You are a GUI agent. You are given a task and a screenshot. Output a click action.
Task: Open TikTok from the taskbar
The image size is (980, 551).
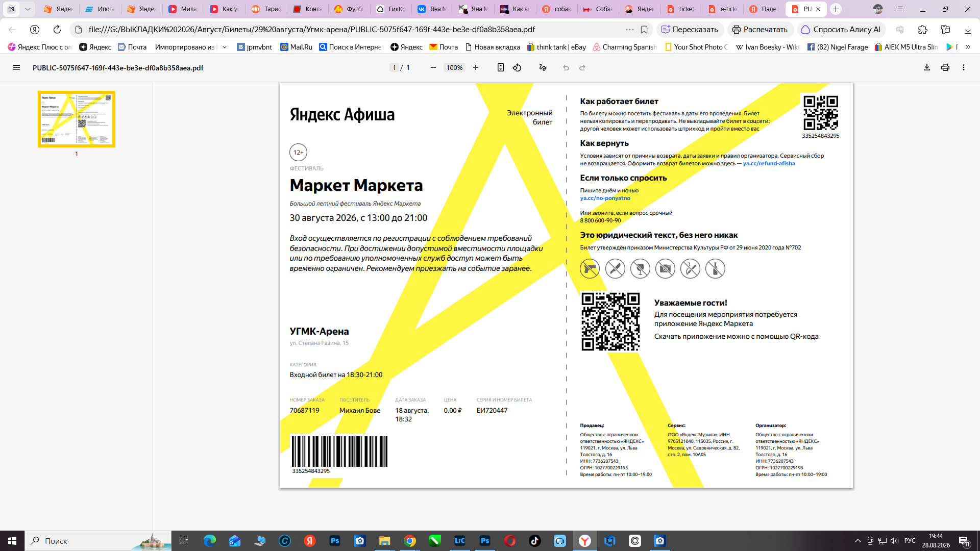535,541
